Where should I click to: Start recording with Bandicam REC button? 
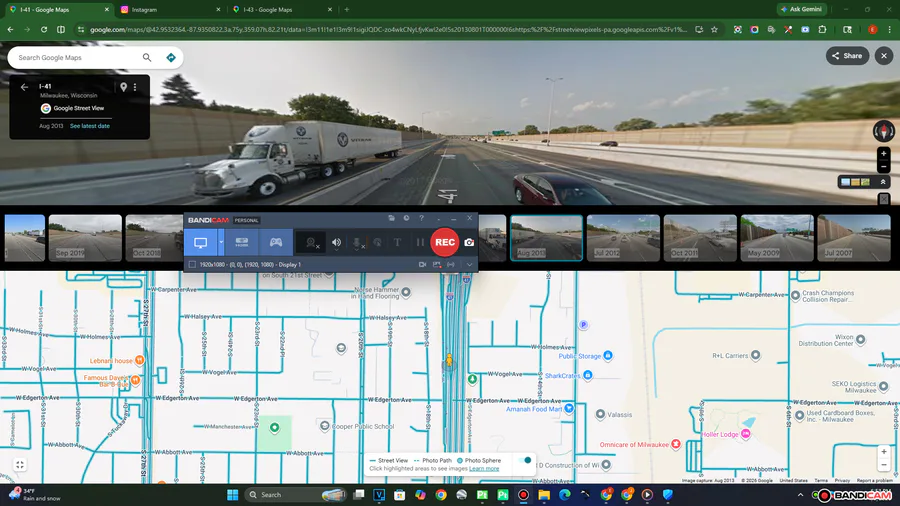click(x=445, y=242)
